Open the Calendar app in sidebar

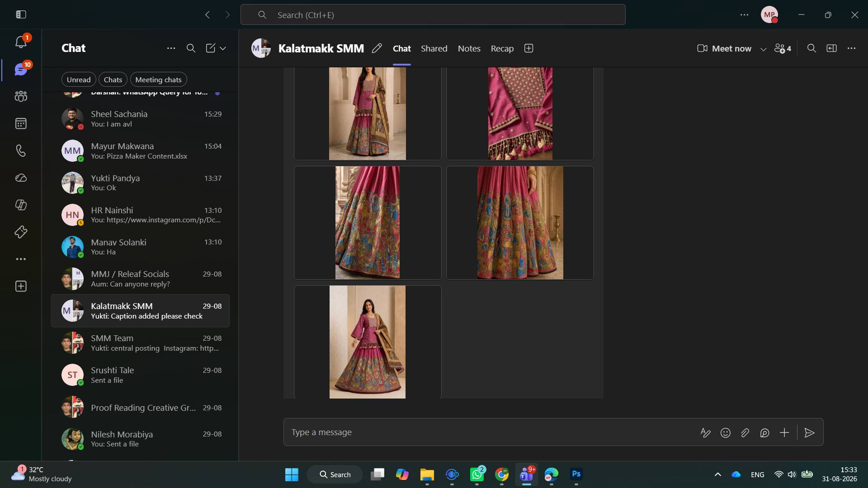(21, 123)
